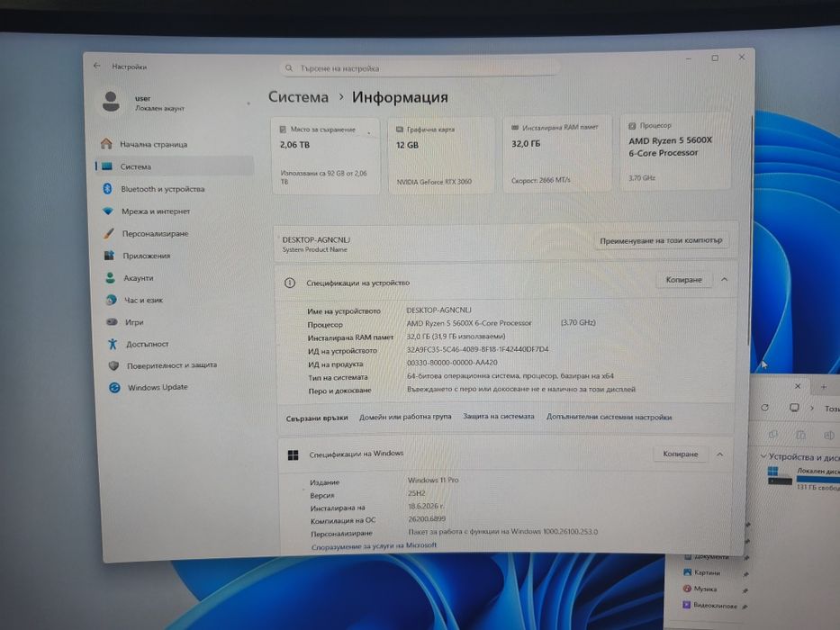Close the tab in the File Explorer window
Image resolution: width=840 pixels, height=630 pixels.
(x=797, y=386)
